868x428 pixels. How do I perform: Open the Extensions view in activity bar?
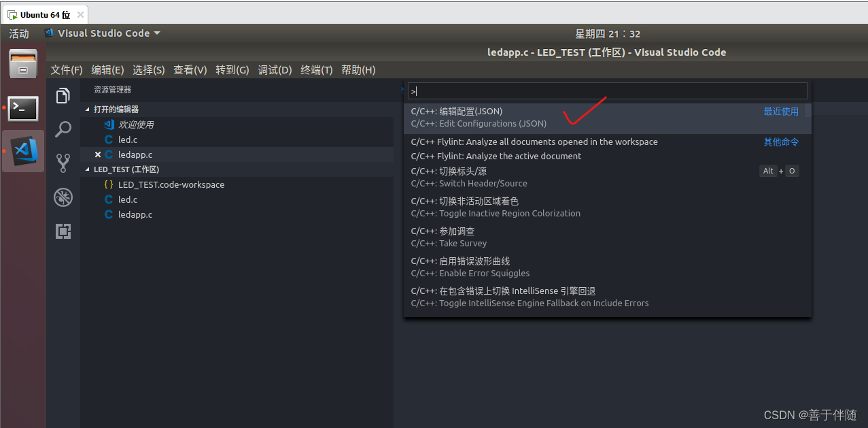pyautogui.click(x=63, y=231)
